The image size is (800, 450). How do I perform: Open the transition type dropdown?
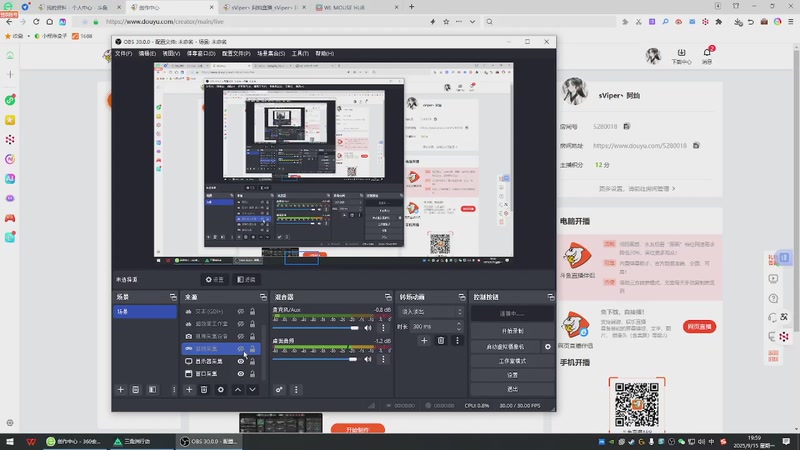(x=431, y=312)
